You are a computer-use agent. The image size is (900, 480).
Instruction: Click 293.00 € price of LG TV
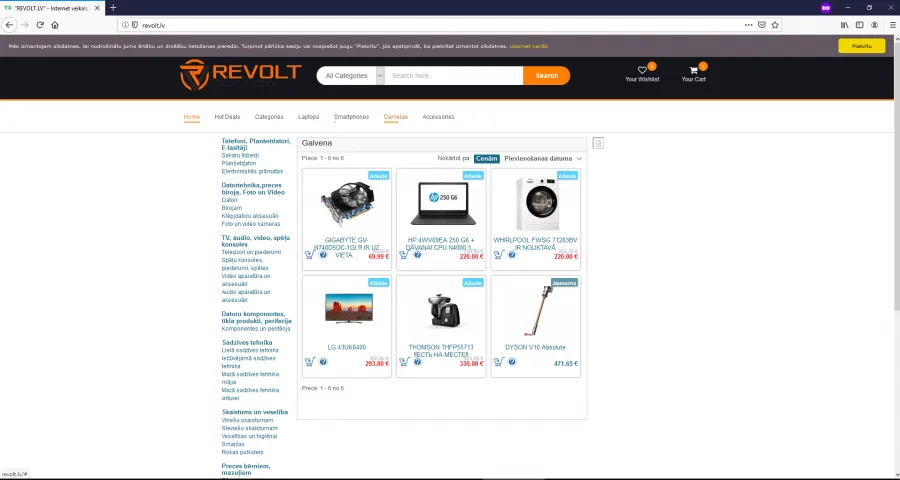click(x=377, y=363)
